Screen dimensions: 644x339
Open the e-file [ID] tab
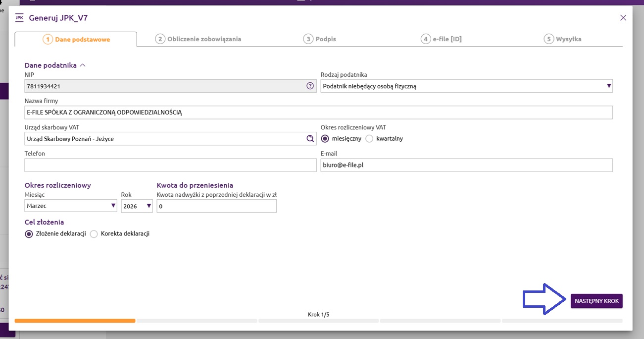441,39
